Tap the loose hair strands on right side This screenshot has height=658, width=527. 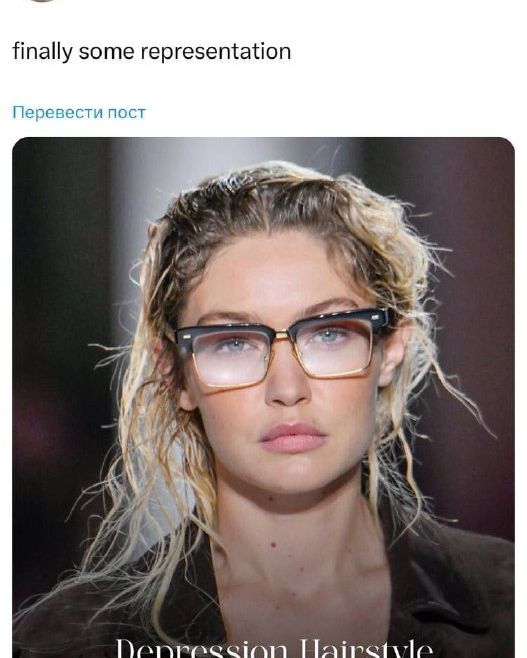(445, 399)
